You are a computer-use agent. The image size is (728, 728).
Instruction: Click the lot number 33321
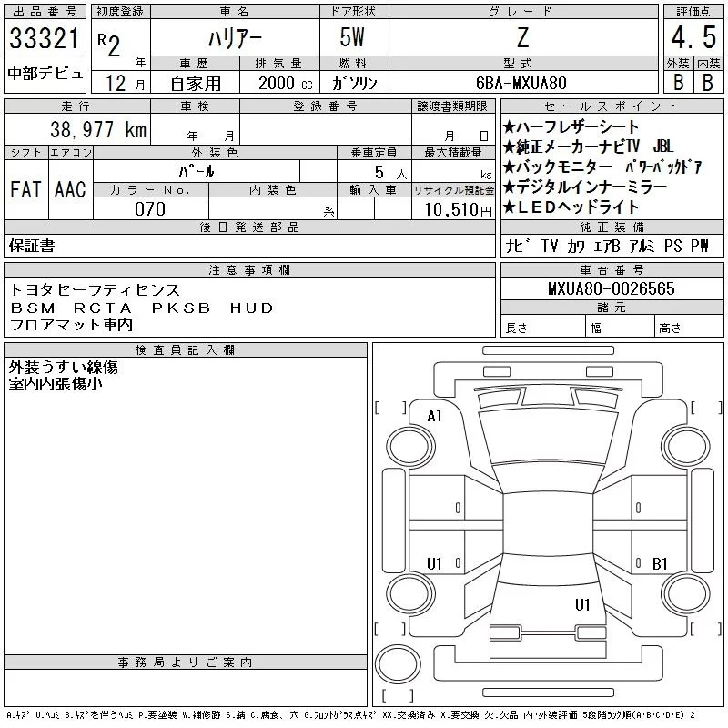pyautogui.click(x=45, y=38)
